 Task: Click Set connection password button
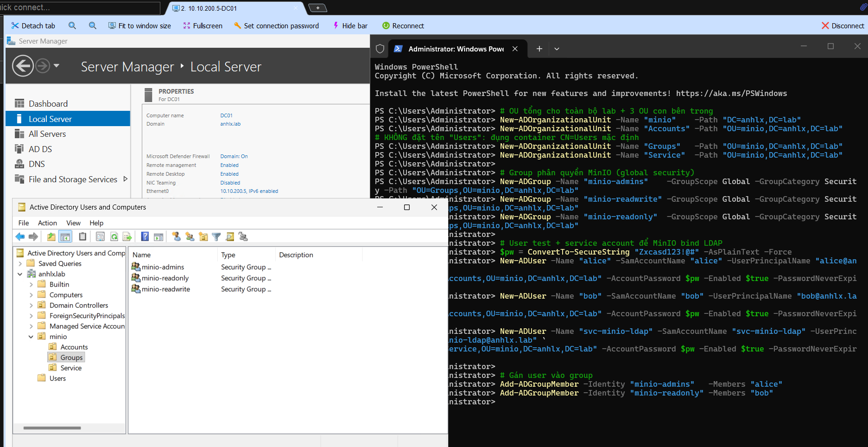[x=277, y=26]
